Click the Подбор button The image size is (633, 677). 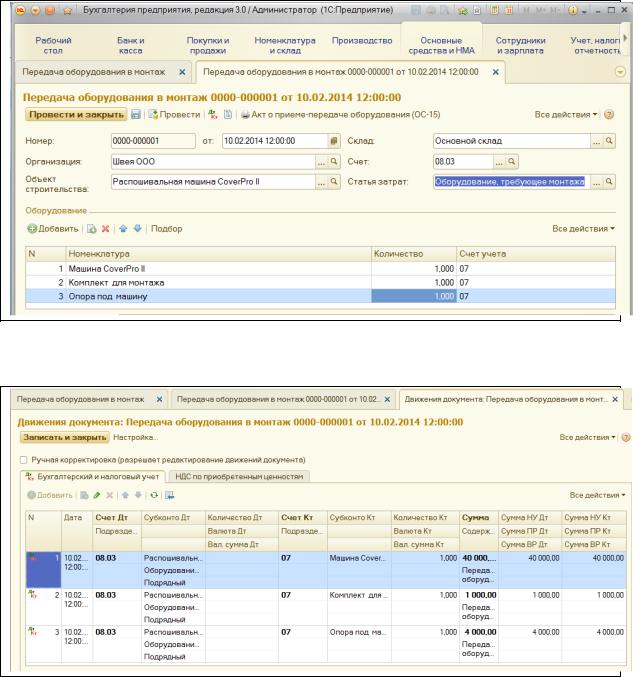click(167, 229)
